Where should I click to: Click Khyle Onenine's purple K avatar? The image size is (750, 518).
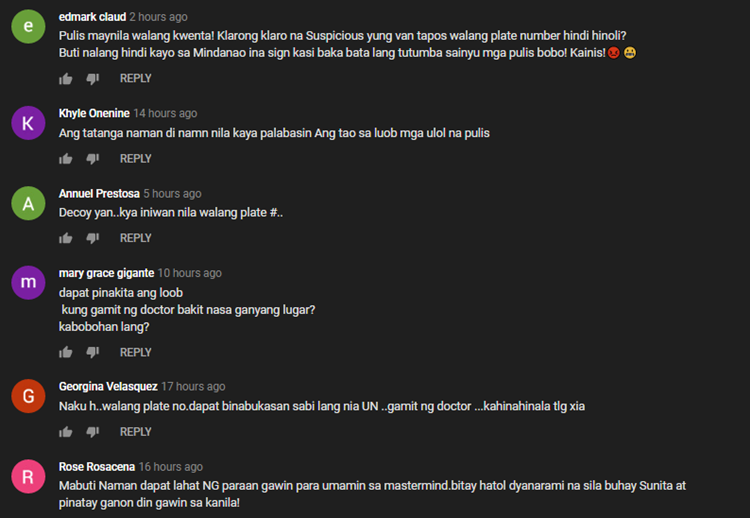coord(28,123)
